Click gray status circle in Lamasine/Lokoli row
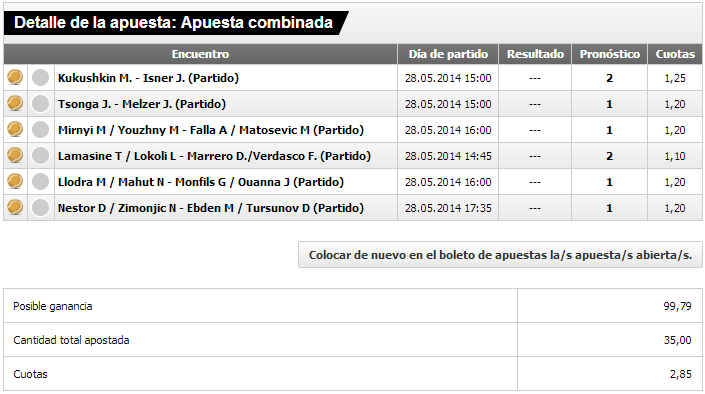 [x=40, y=156]
